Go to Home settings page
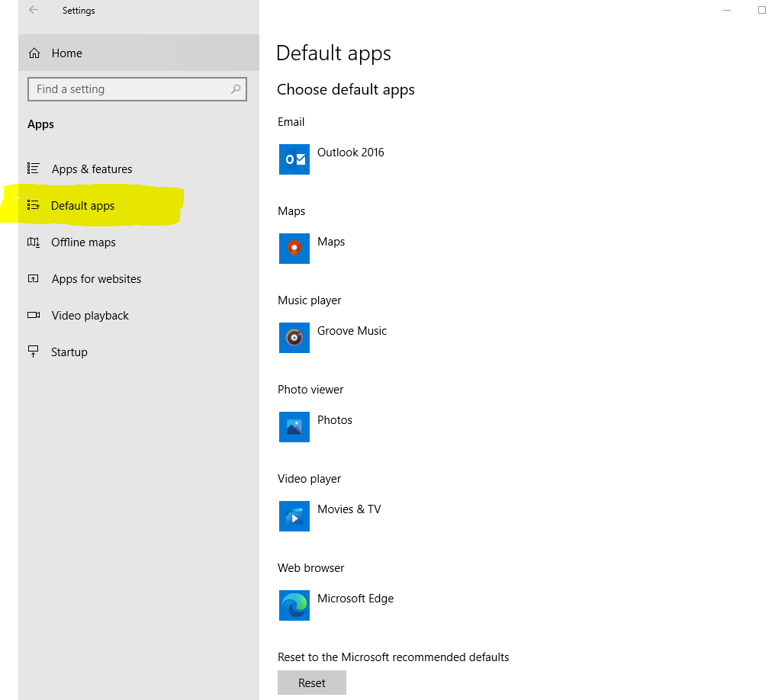Screen dimensions: 775x700 pos(139,53)
